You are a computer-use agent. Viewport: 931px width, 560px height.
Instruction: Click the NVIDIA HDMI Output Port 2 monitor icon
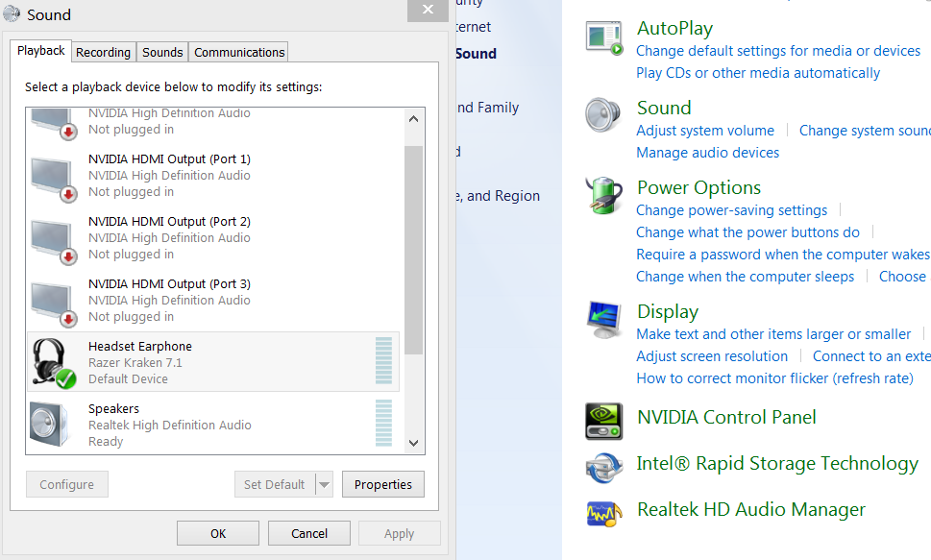pos(54,242)
